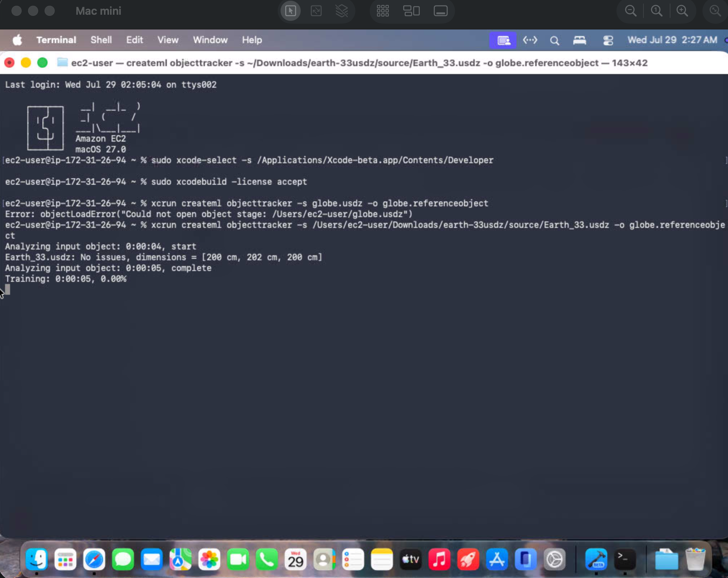Click the terminal cursor block
728x578 pixels.
pos(8,289)
